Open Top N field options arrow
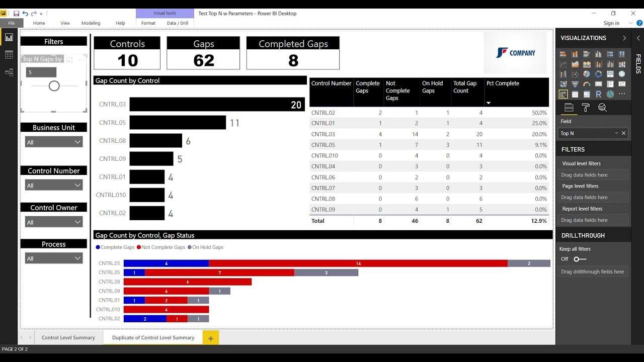Viewport: 644px width, 362px height. point(616,133)
